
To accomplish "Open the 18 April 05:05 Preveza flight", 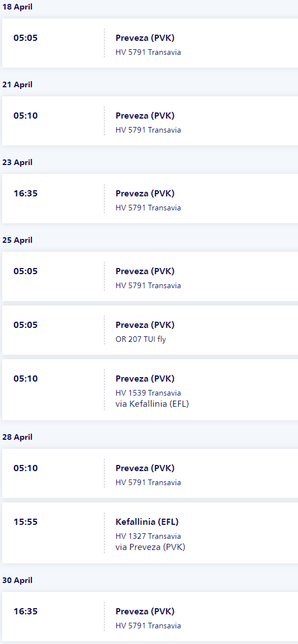I will 150,43.
